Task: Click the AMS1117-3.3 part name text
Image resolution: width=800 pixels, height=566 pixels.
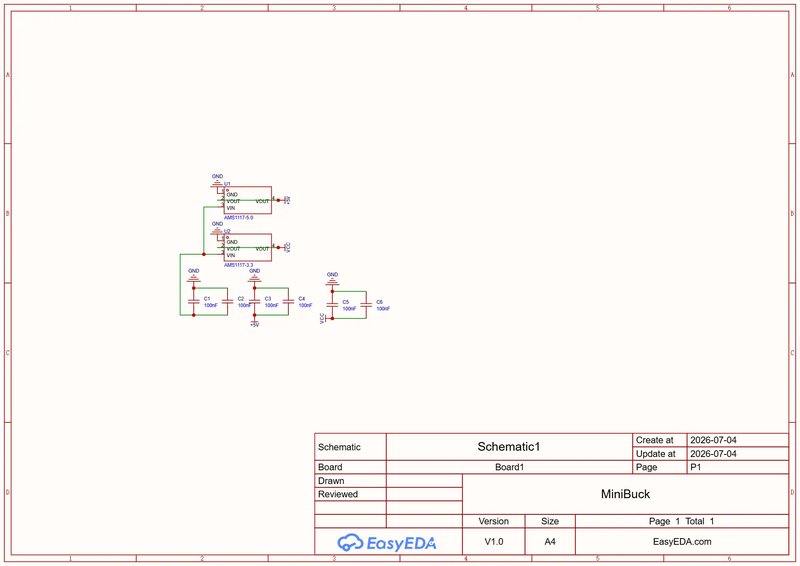Action: (238, 265)
